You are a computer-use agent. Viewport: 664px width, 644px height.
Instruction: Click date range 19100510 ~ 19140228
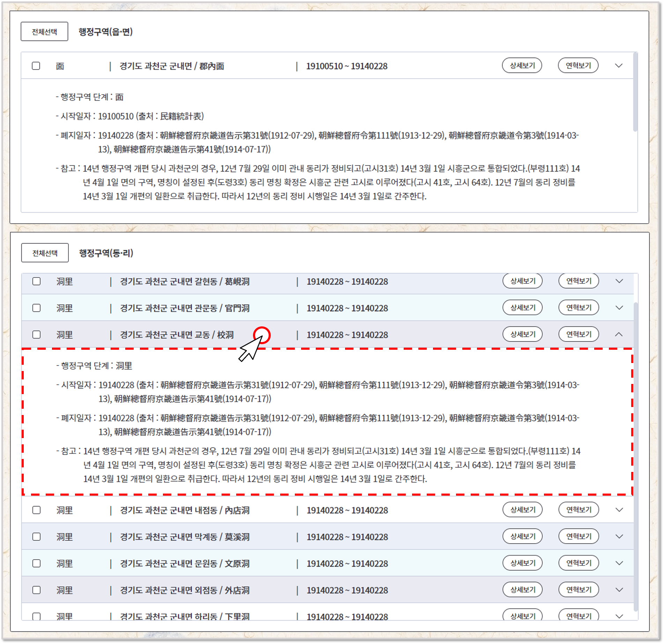click(347, 66)
